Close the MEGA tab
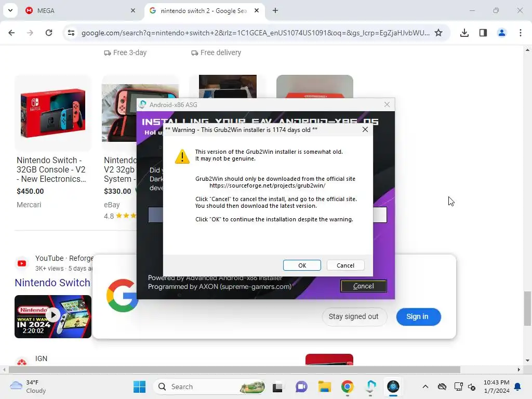The image size is (532, 399). point(133,10)
